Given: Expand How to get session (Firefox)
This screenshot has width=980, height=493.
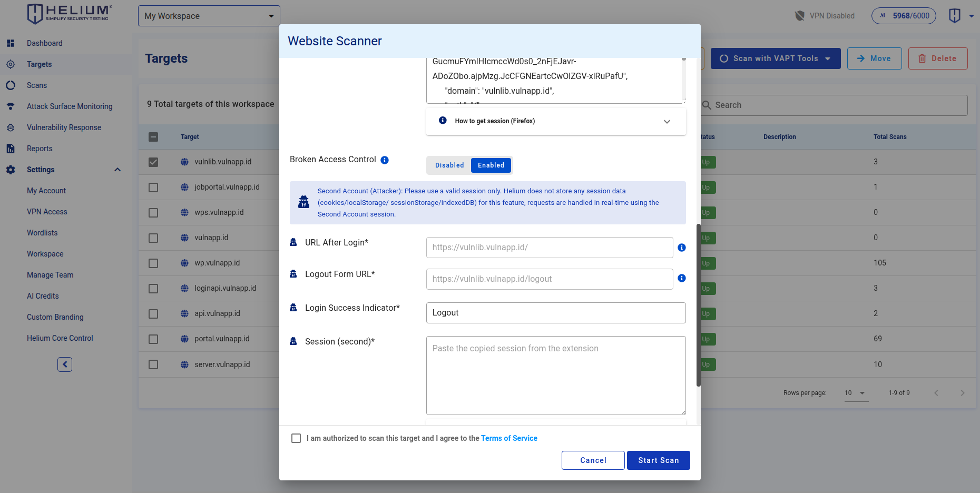Looking at the screenshot, I should click(x=556, y=121).
